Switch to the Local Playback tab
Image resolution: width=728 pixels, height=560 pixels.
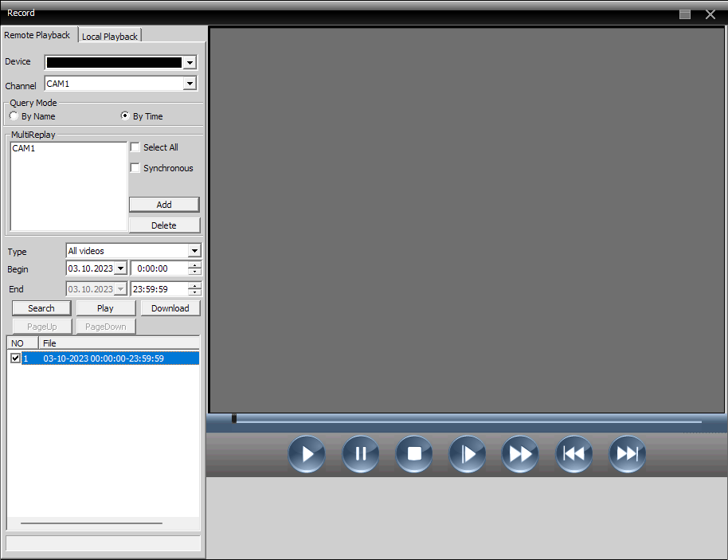110,37
